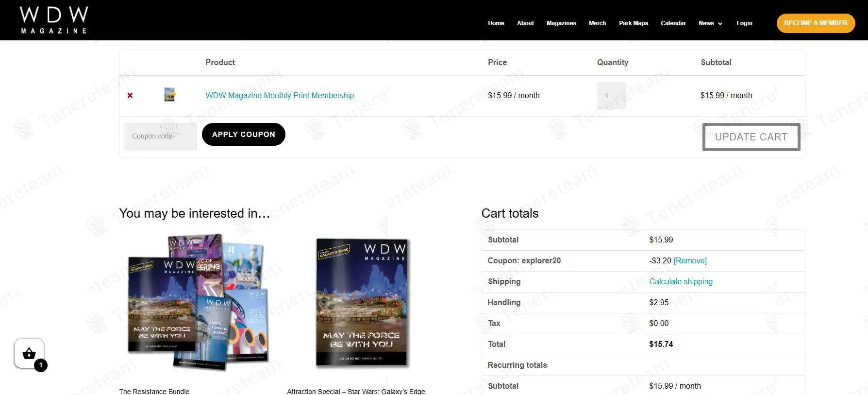The width and height of the screenshot is (868, 395).
Task: Navigate to the Magazines menu item
Action: pos(561,23)
